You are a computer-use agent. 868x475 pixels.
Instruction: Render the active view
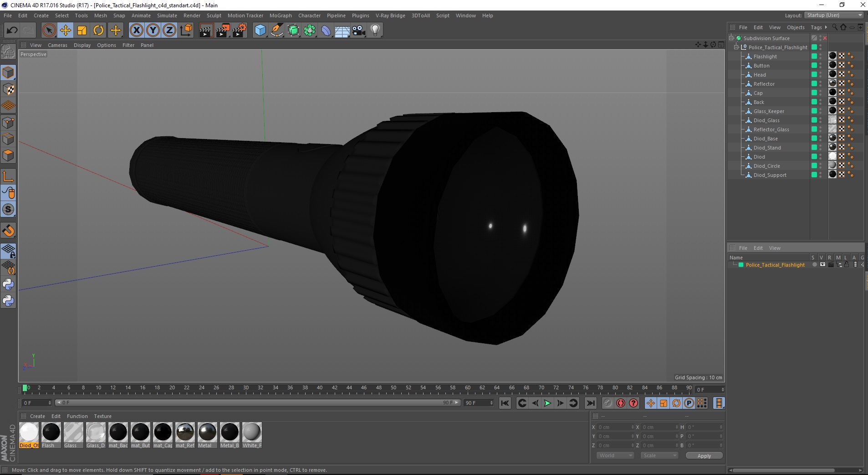coord(206,31)
